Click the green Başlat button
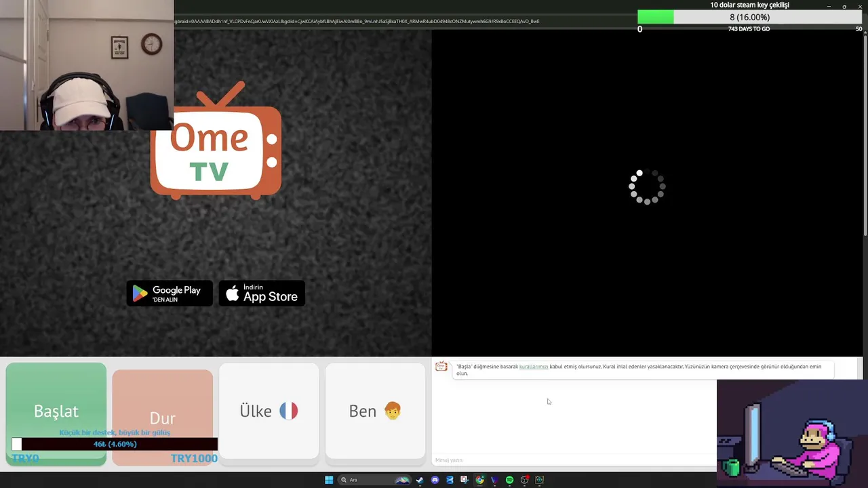 pyautogui.click(x=56, y=413)
